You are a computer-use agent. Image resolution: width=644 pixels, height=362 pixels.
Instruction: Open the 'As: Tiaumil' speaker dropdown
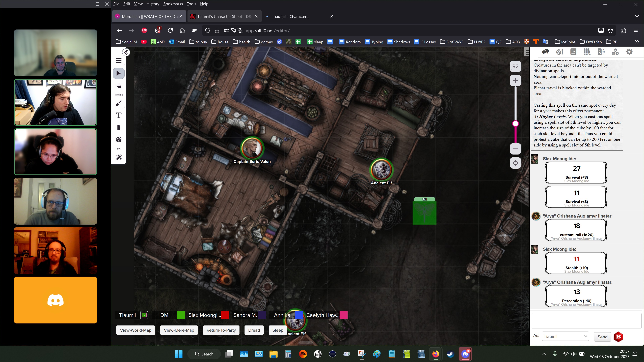pos(565,337)
